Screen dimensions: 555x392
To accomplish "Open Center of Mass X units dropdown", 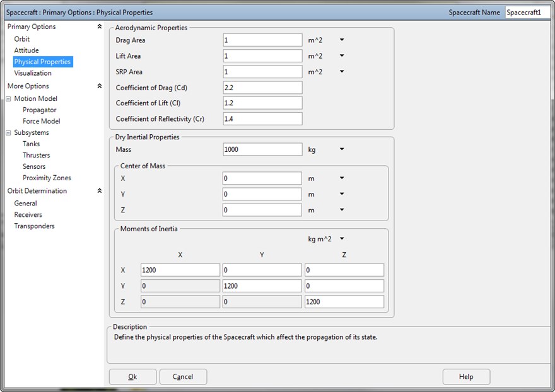I will 342,178.
